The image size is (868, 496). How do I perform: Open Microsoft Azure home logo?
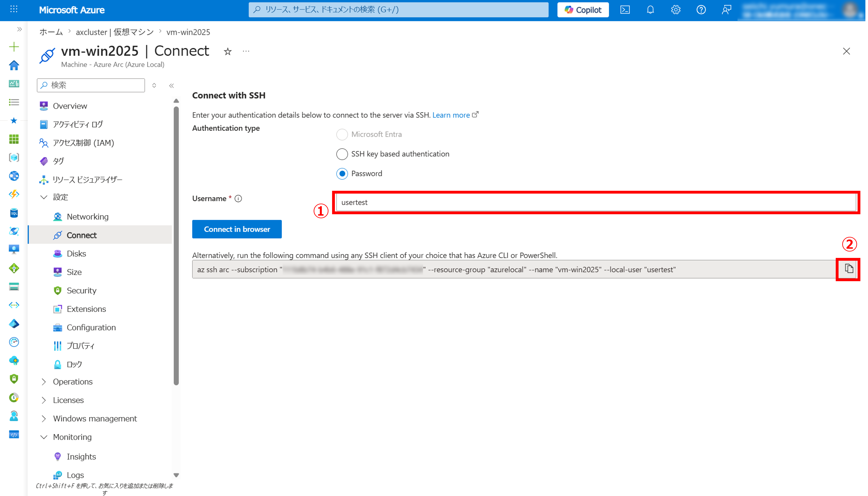(x=72, y=10)
